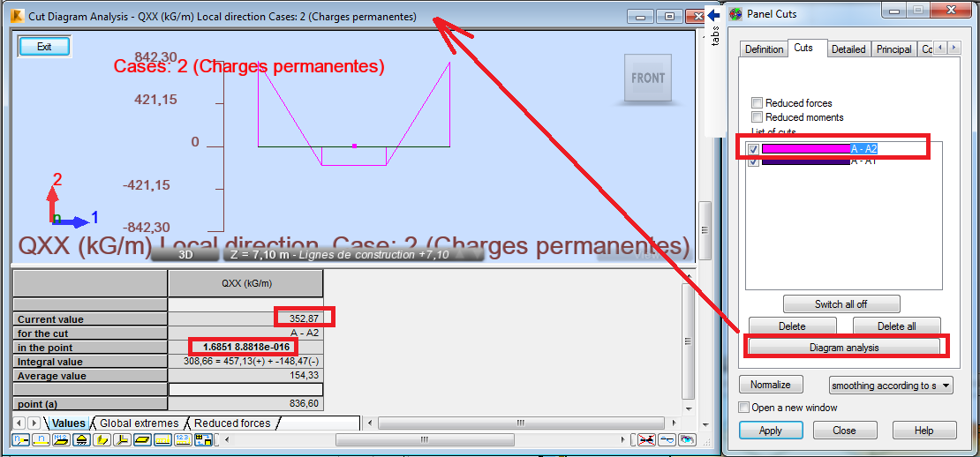Image resolution: width=980 pixels, height=457 pixels.
Task: Uncheck the A - A2 cut checkbox
Action: pos(754,148)
